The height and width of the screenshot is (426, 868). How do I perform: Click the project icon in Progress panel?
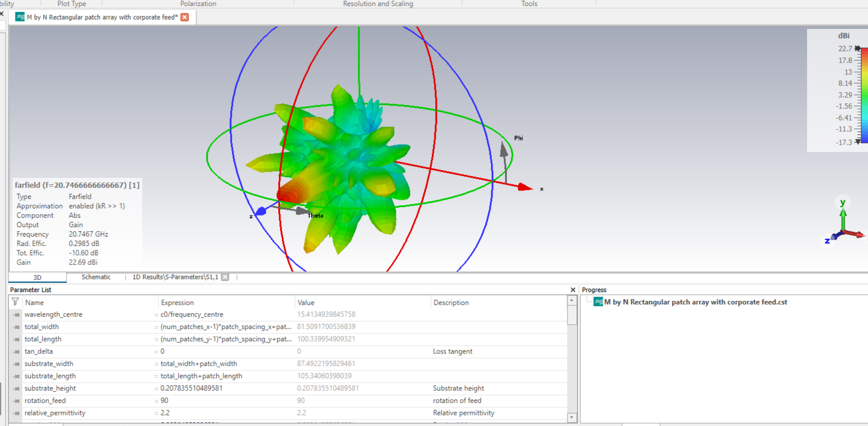[598, 302]
